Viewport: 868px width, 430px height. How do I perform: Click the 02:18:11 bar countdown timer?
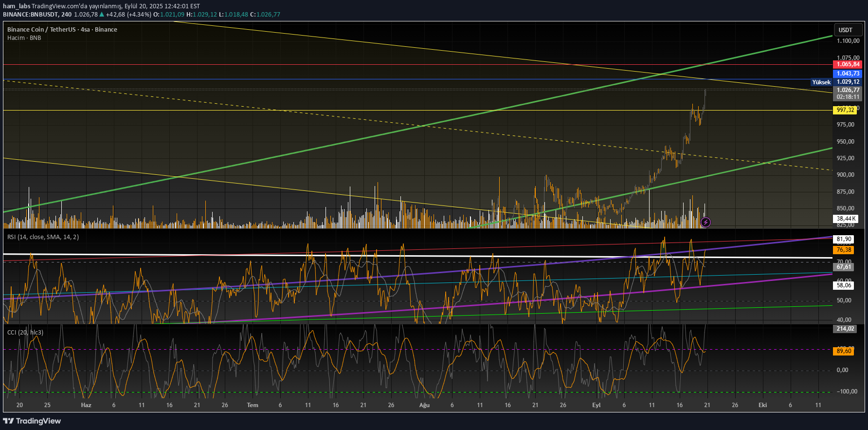[848, 97]
